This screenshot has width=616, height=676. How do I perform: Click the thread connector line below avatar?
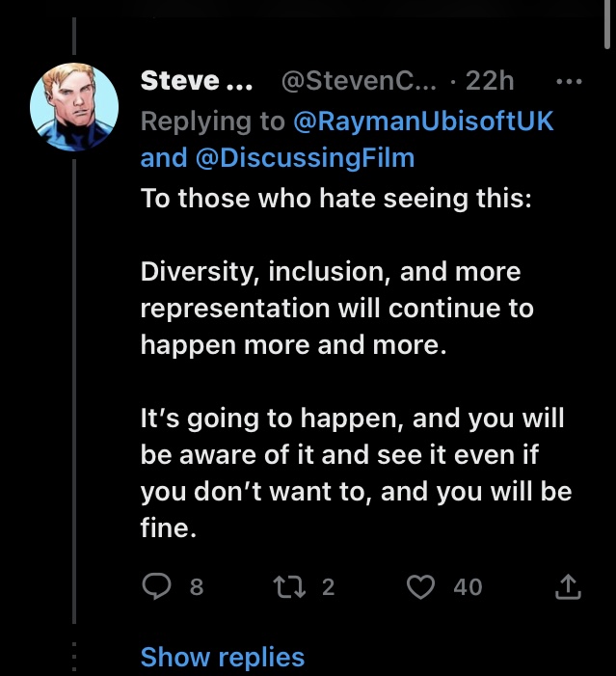coord(74,391)
